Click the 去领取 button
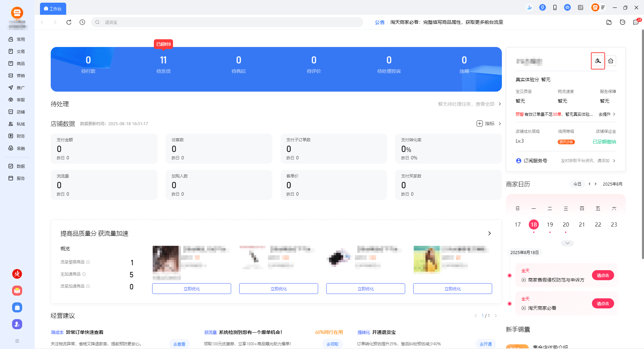This screenshot has height=349, width=644. (333, 344)
